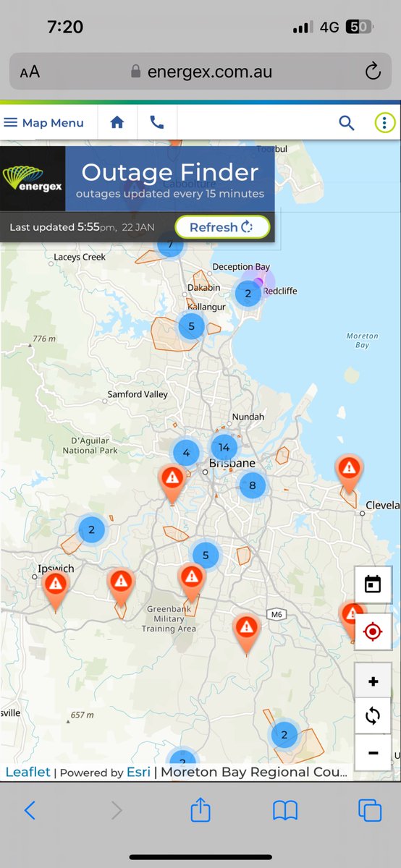Open the calendar planned outages button
Screen dimensions: 401x868
[x=373, y=584]
